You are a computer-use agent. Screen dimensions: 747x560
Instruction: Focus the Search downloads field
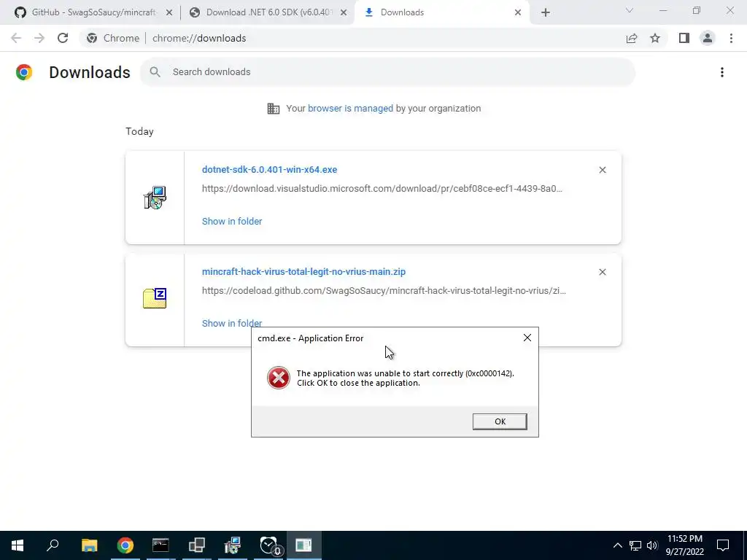coord(387,72)
